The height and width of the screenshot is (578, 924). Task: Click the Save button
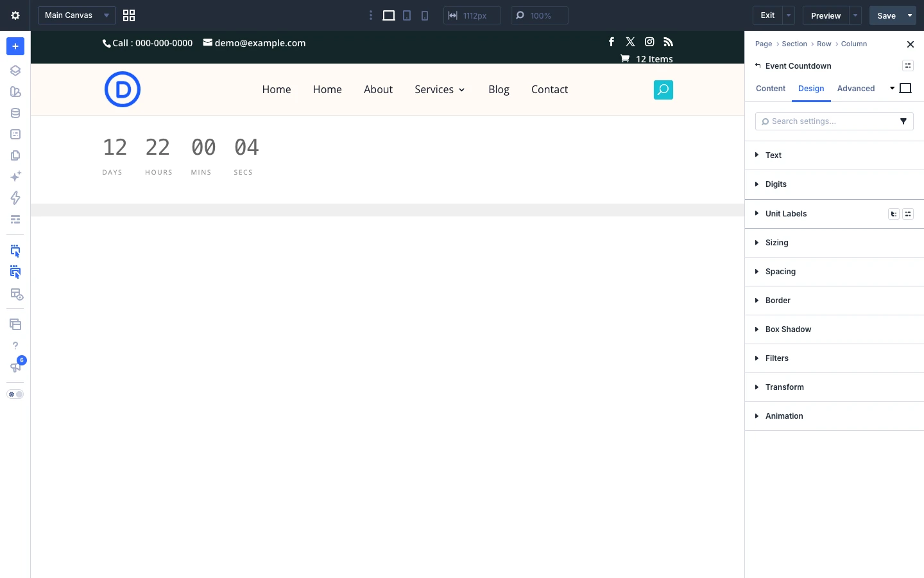[x=887, y=15]
